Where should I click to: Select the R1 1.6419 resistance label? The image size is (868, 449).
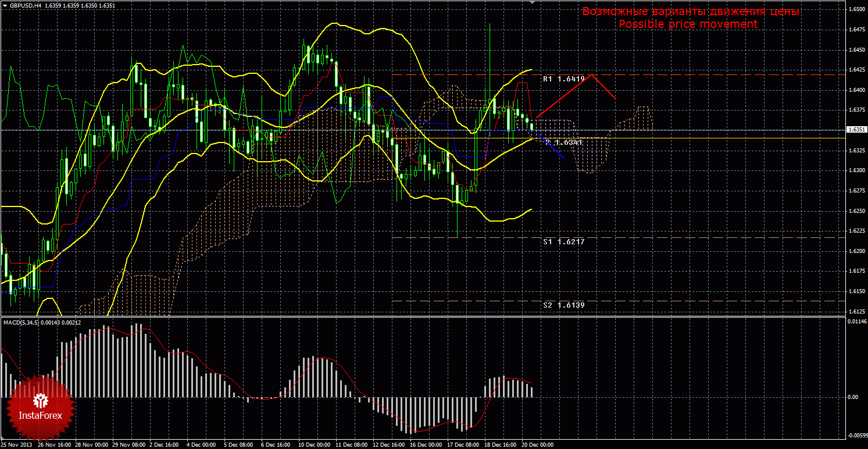[x=564, y=79]
